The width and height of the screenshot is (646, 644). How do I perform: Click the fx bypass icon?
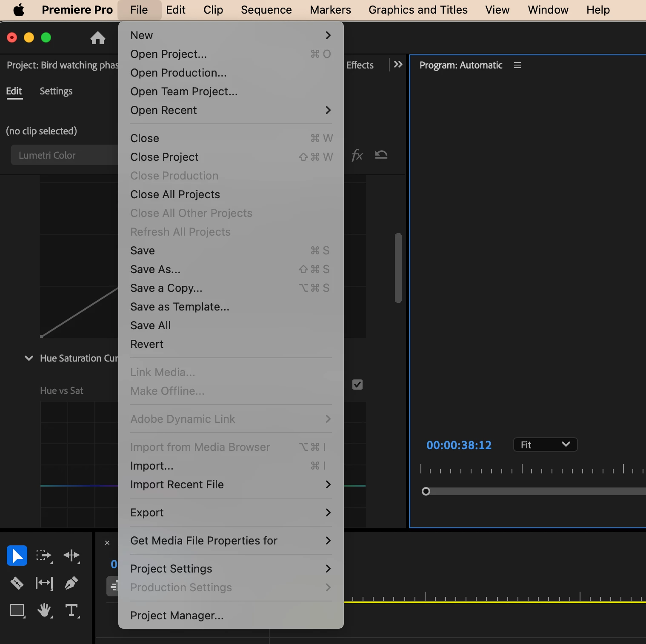(357, 155)
